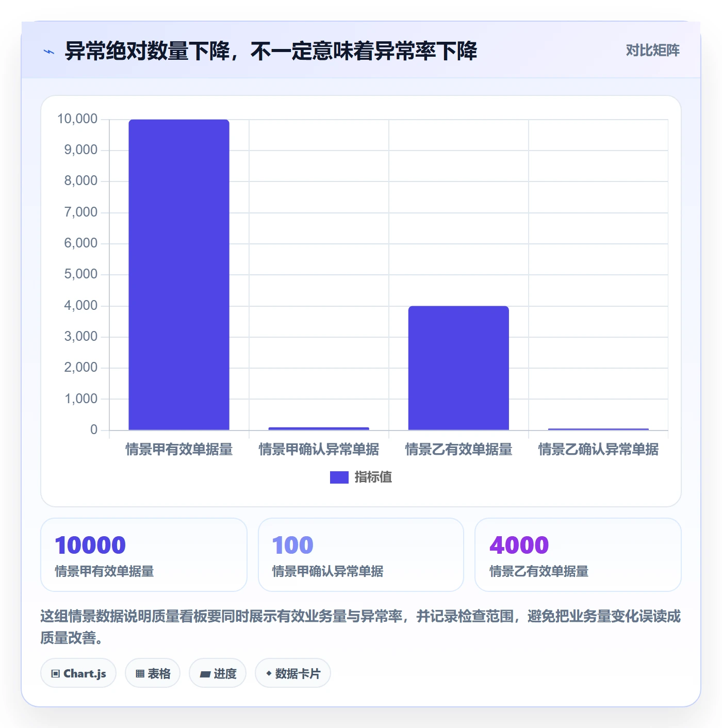Image resolution: width=722 pixels, height=728 pixels.
Task: Click the x-axis label 情景乙确认异常单据
Action: 598,450
